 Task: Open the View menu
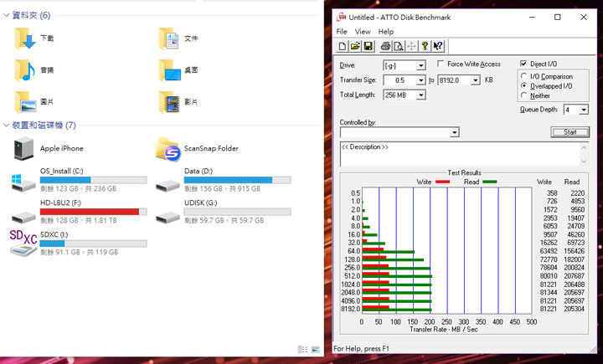[363, 32]
